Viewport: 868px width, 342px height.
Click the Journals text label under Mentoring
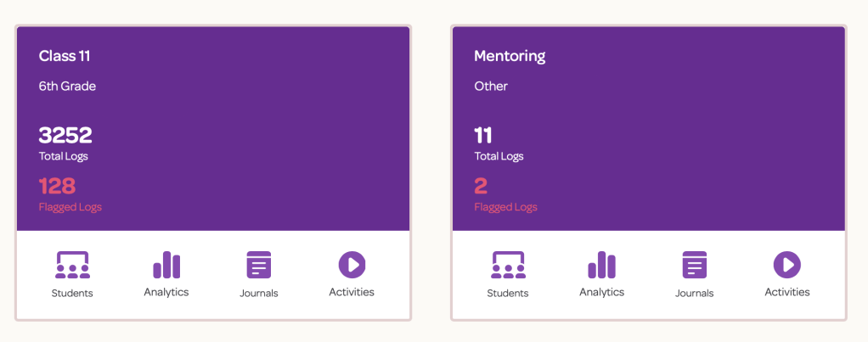tap(694, 294)
